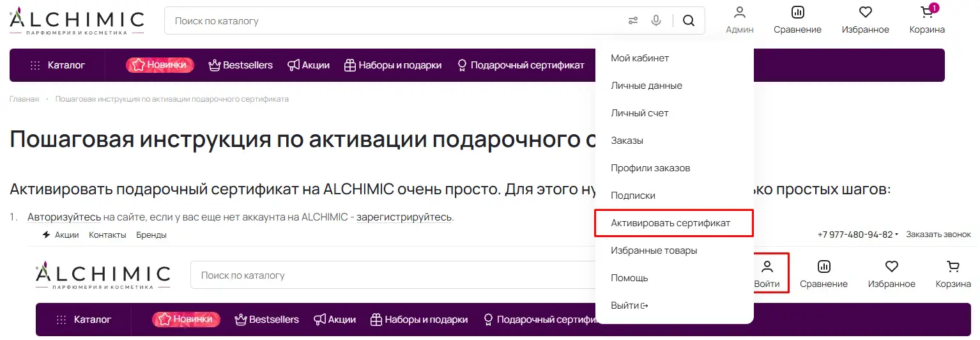Go to Новинки section
Image resolution: width=980 pixels, height=340 pixels.
tap(160, 65)
